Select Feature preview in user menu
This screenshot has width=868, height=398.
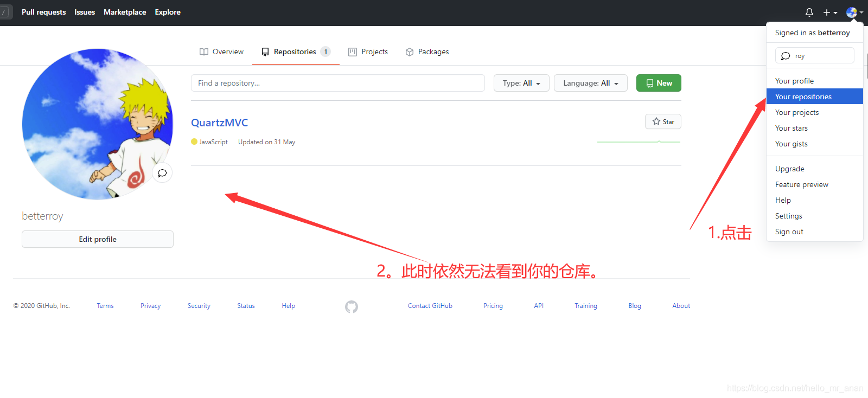pyautogui.click(x=815, y=184)
